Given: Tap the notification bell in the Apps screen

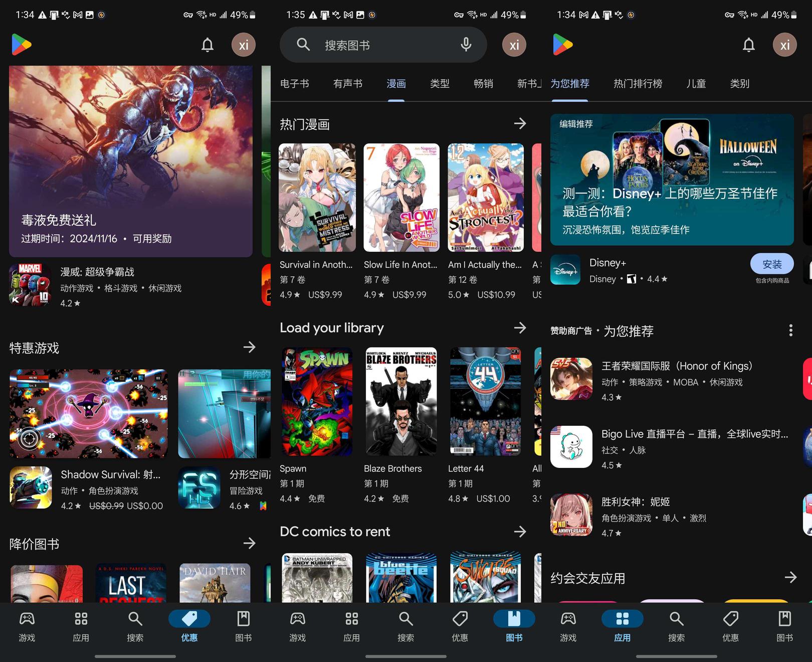Looking at the screenshot, I should tap(749, 45).
